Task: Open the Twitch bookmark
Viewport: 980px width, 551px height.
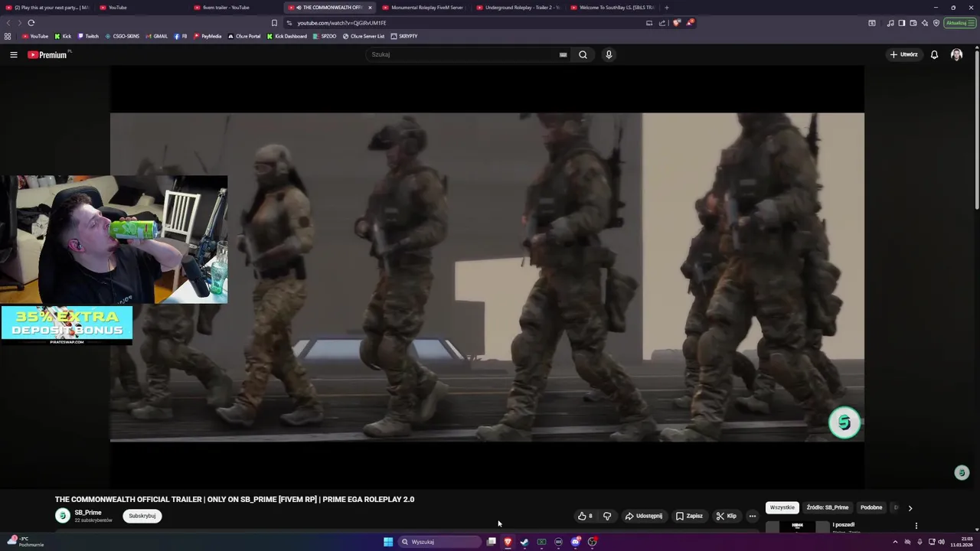Action: 88,36
